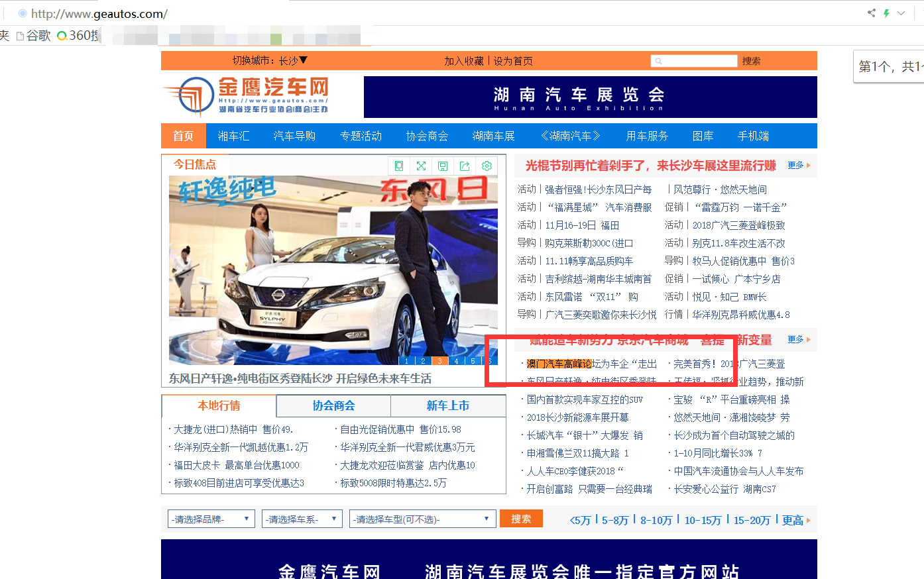This screenshot has width=924, height=579.
Task: Focus the top search input field
Action: [694, 61]
